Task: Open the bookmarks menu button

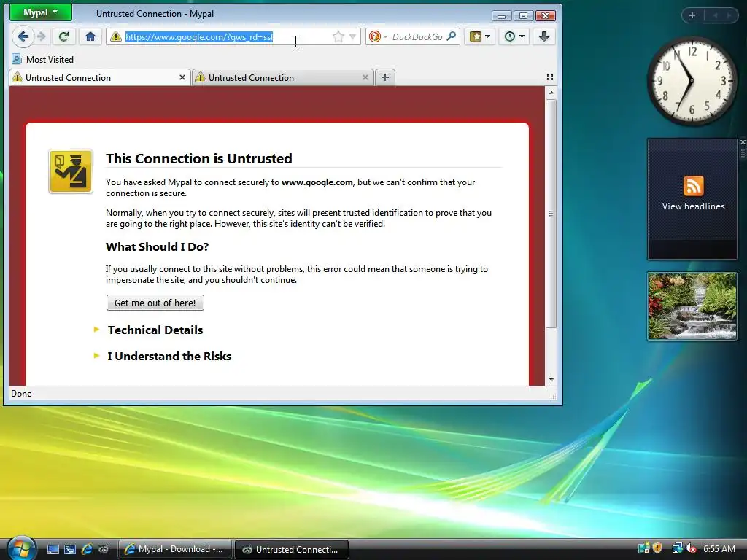Action: pyautogui.click(x=479, y=36)
